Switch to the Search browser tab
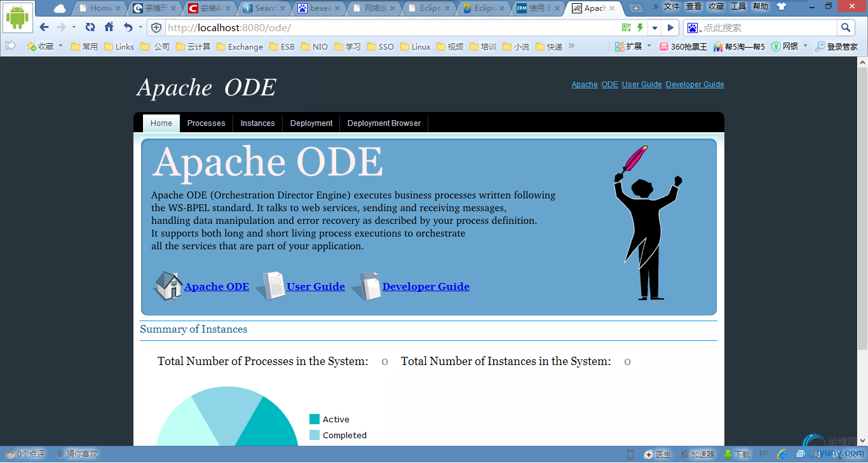 pos(266,8)
